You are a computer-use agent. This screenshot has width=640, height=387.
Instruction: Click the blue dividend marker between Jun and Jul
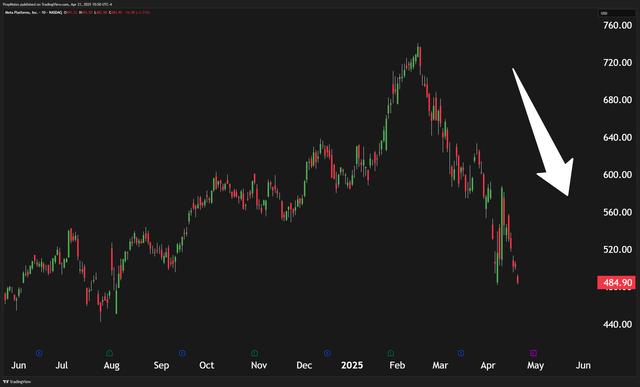[x=39, y=353]
